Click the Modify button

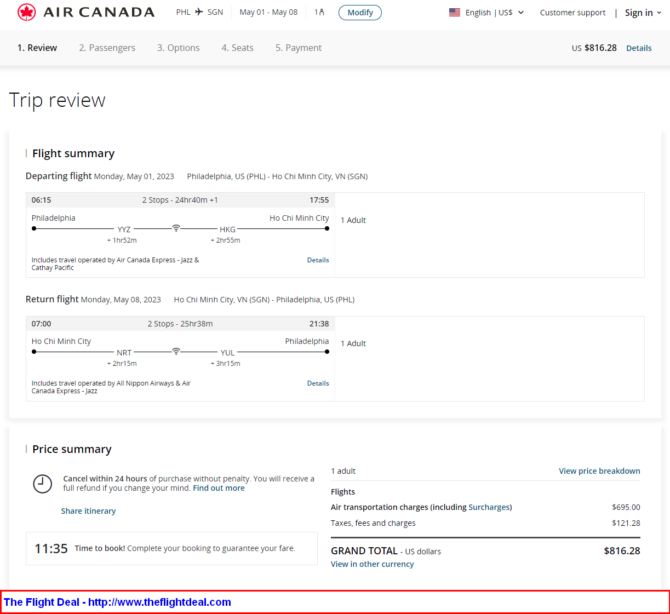tap(360, 12)
